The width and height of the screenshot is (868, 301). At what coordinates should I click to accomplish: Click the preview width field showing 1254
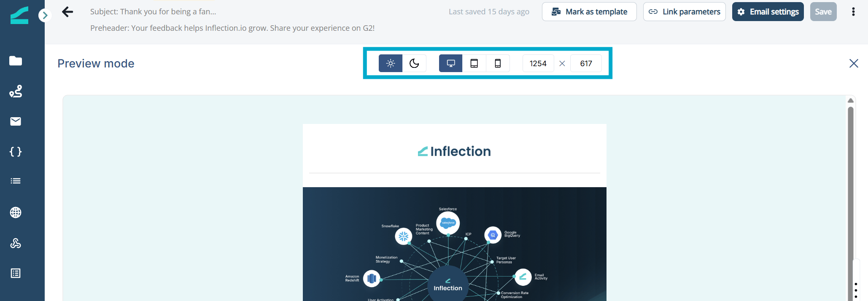click(x=538, y=63)
